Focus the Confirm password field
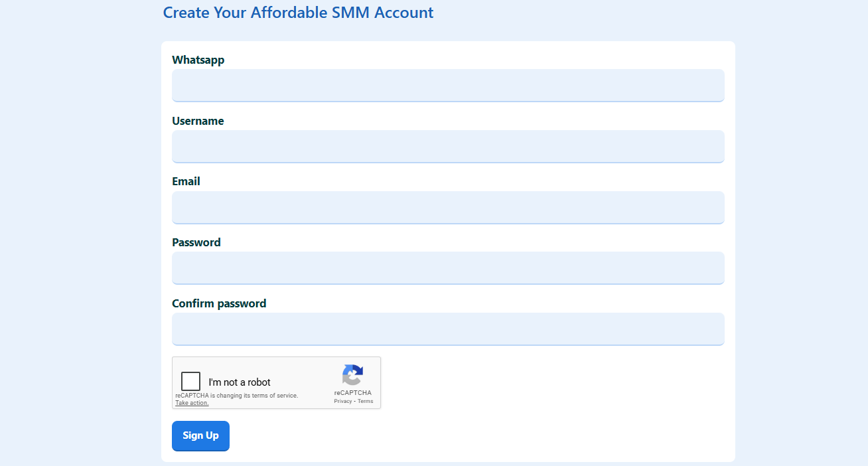Image resolution: width=868 pixels, height=466 pixels. click(x=448, y=329)
